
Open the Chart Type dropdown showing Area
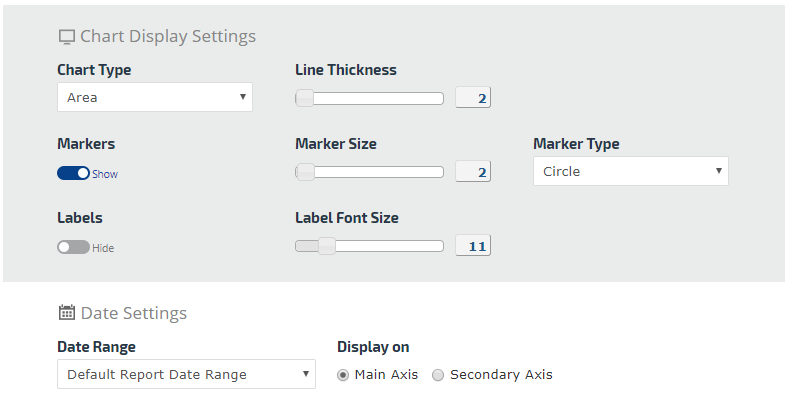[155, 98]
